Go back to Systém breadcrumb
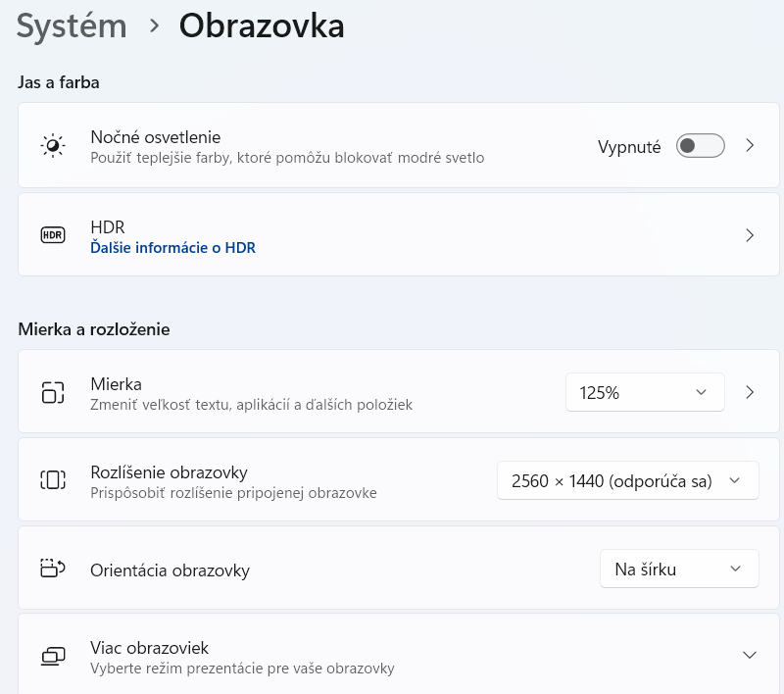 click(x=72, y=26)
